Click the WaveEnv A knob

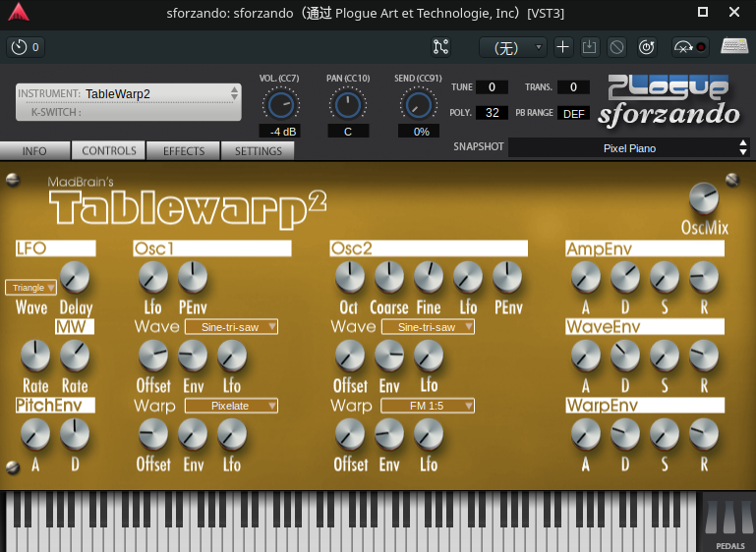click(x=586, y=356)
